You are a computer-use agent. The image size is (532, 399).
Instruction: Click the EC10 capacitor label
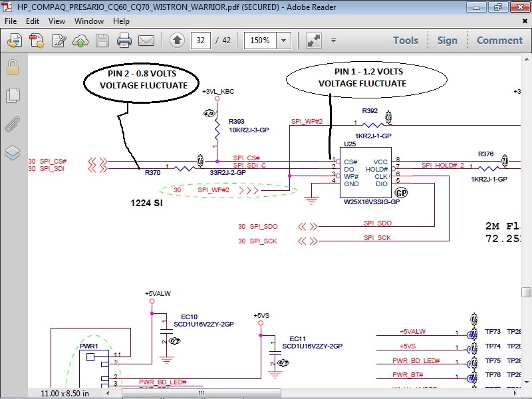tap(189, 317)
